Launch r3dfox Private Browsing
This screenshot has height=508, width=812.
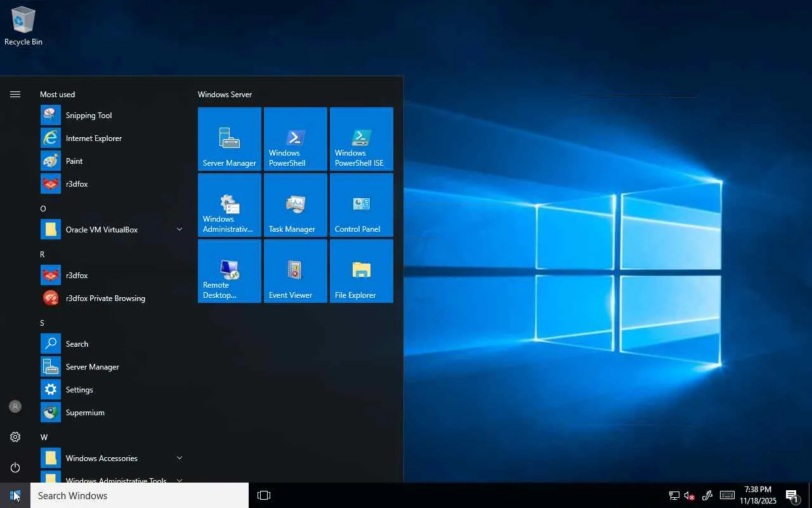(112, 298)
